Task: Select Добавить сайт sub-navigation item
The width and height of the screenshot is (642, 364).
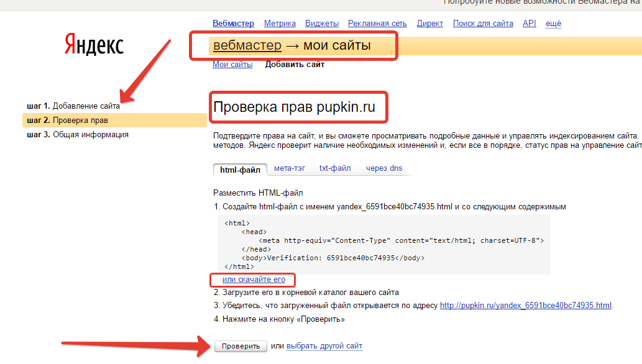Action: [295, 64]
